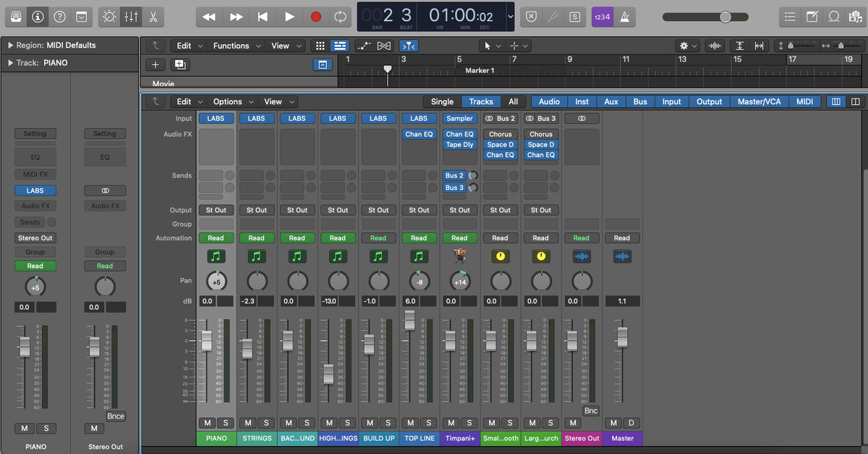Click the Timpani+ track instrument icon
The width and height of the screenshot is (868, 454).
click(459, 256)
